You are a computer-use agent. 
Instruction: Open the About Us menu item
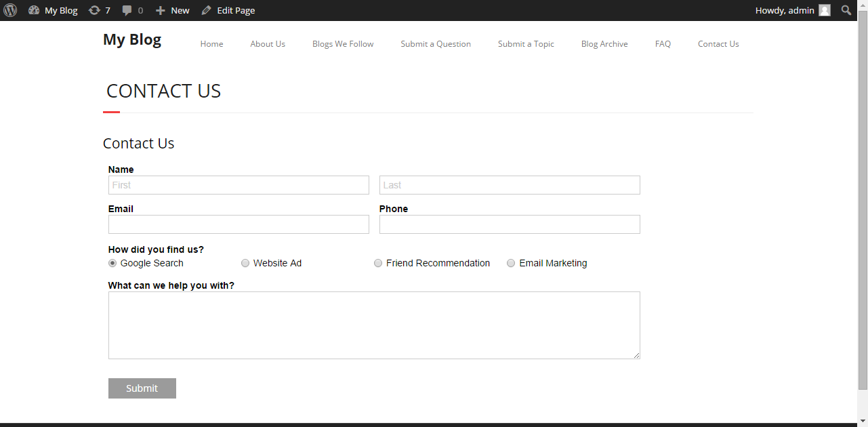[x=268, y=44]
